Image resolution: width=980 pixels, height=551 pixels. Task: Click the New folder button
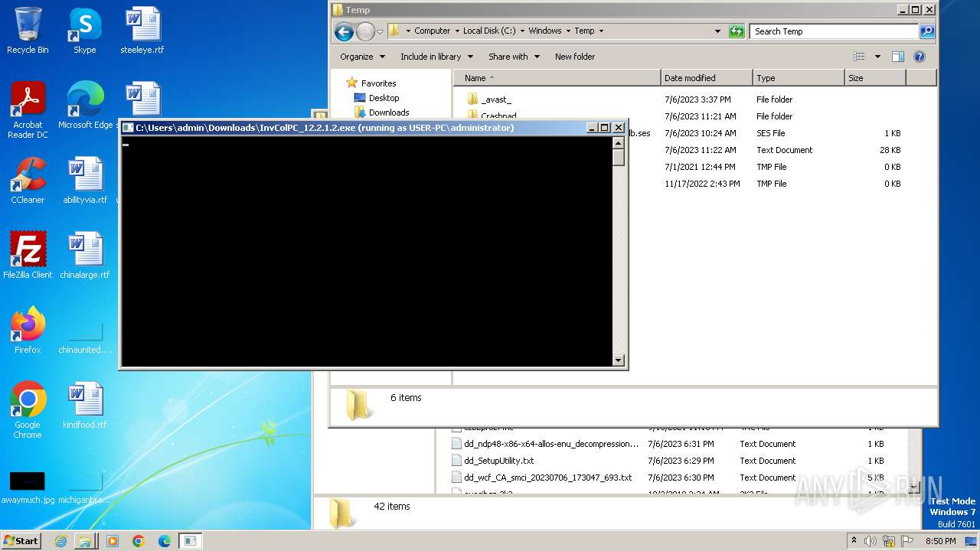(575, 57)
